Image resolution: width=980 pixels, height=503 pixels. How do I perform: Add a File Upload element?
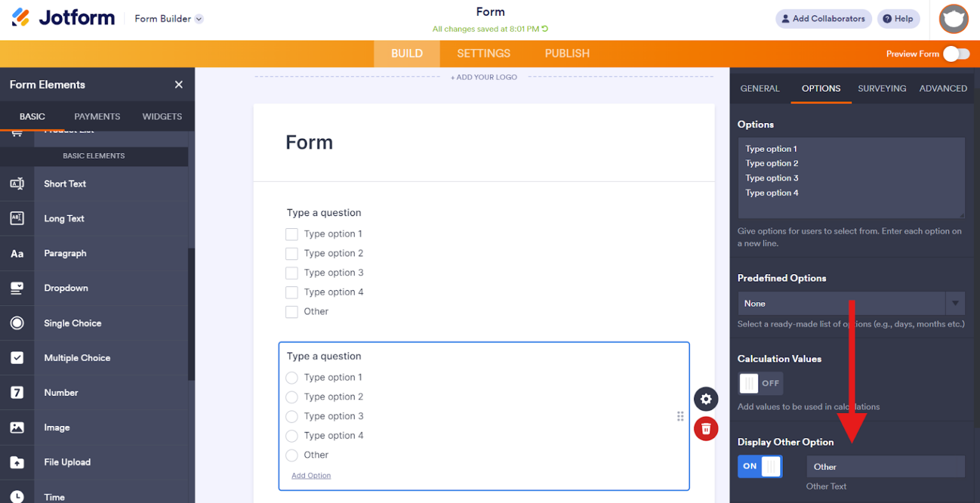[x=67, y=462]
